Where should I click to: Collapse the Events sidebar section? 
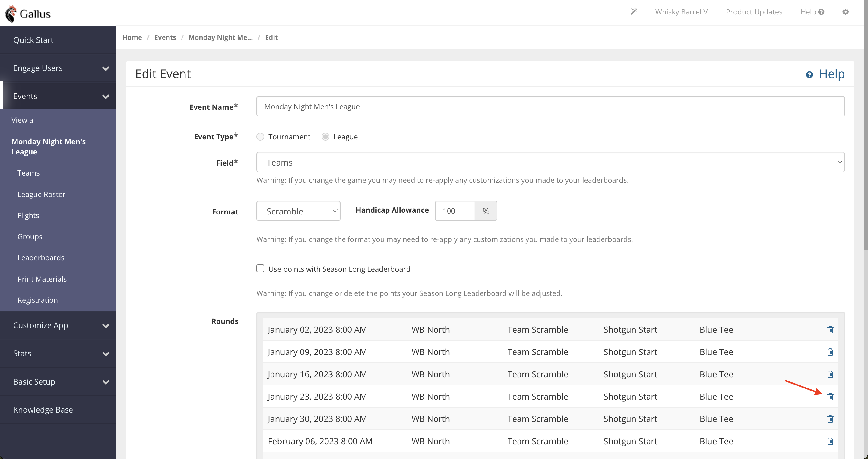(x=58, y=96)
